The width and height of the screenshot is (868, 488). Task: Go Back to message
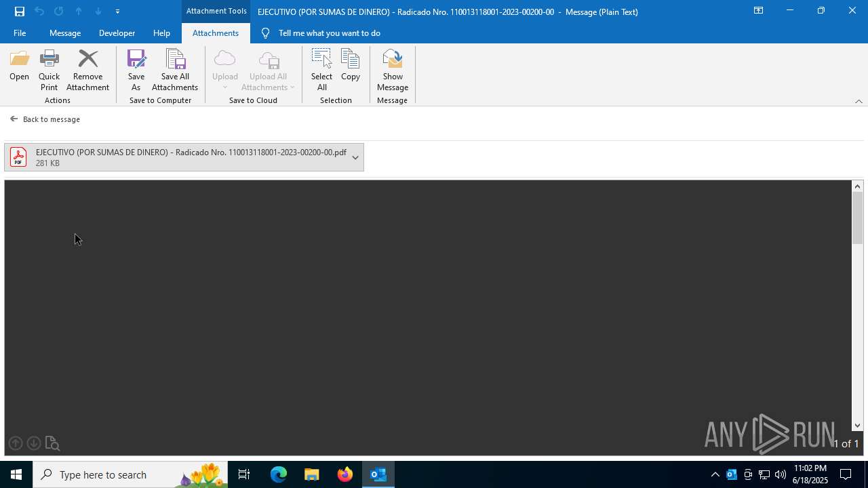(x=45, y=119)
